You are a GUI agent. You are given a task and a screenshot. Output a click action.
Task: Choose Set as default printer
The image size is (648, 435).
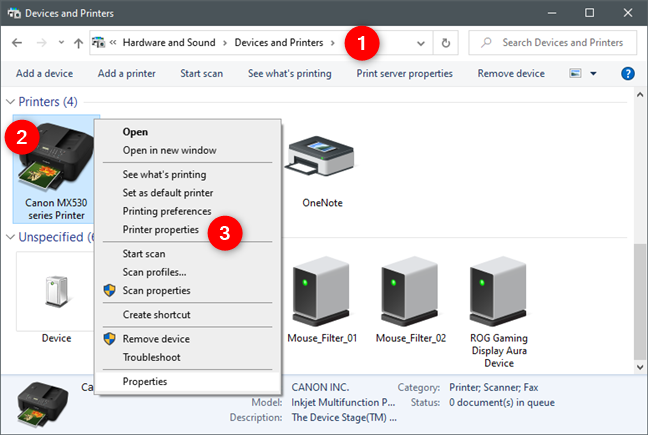point(188,193)
